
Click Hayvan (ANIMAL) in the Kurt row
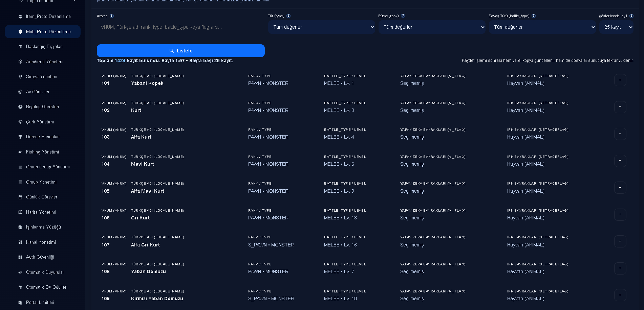(x=526, y=110)
